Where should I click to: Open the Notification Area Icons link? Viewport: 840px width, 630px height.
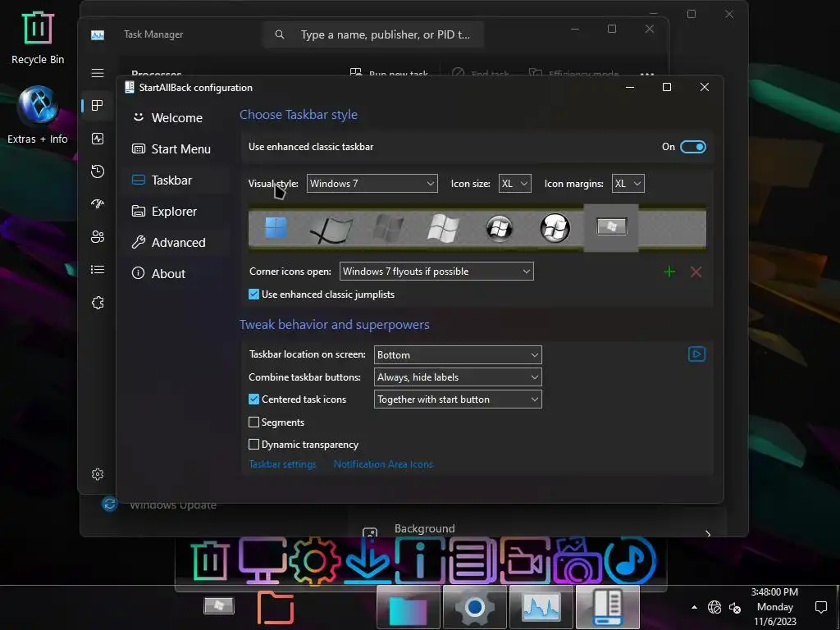(383, 464)
